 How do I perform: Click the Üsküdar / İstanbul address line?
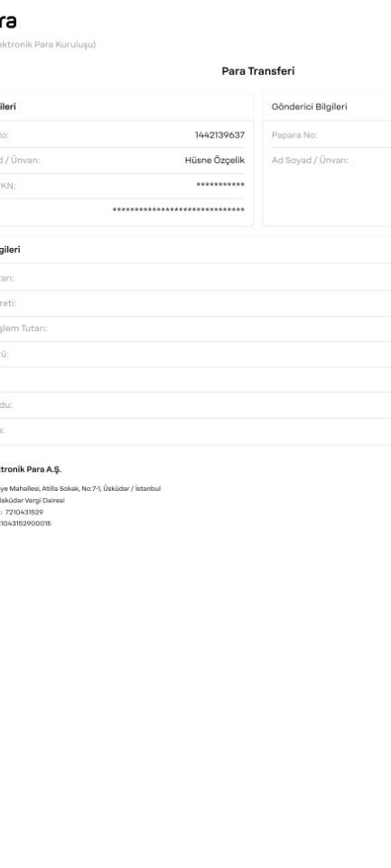pyautogui.click(x=80, y=489)
